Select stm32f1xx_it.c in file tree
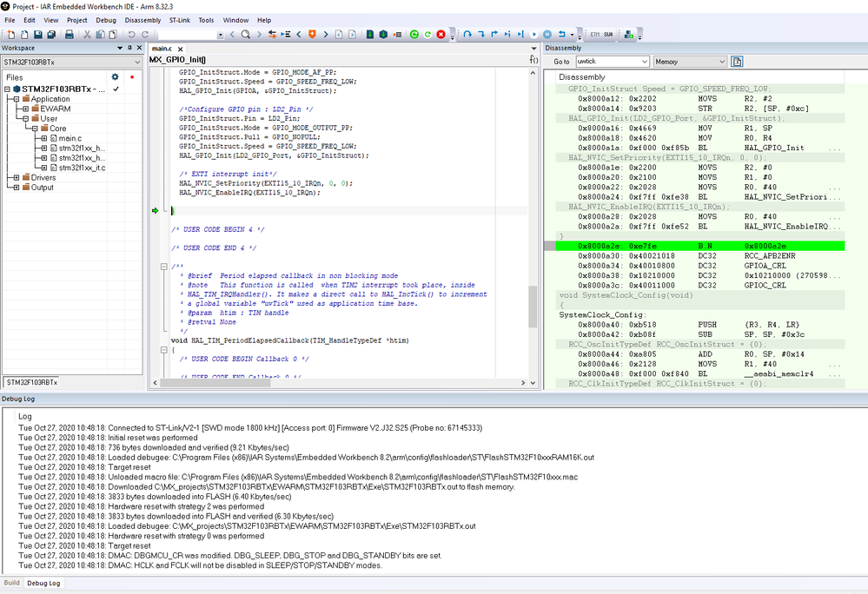Viewport: 868px width, 594px height. click(x=82, y=168)
